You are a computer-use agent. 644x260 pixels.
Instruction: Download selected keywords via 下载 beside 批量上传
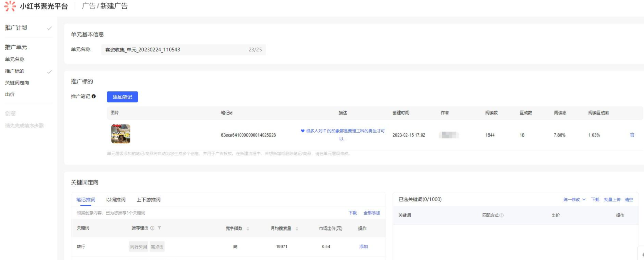pyautogui.click(x=595, y=199)
